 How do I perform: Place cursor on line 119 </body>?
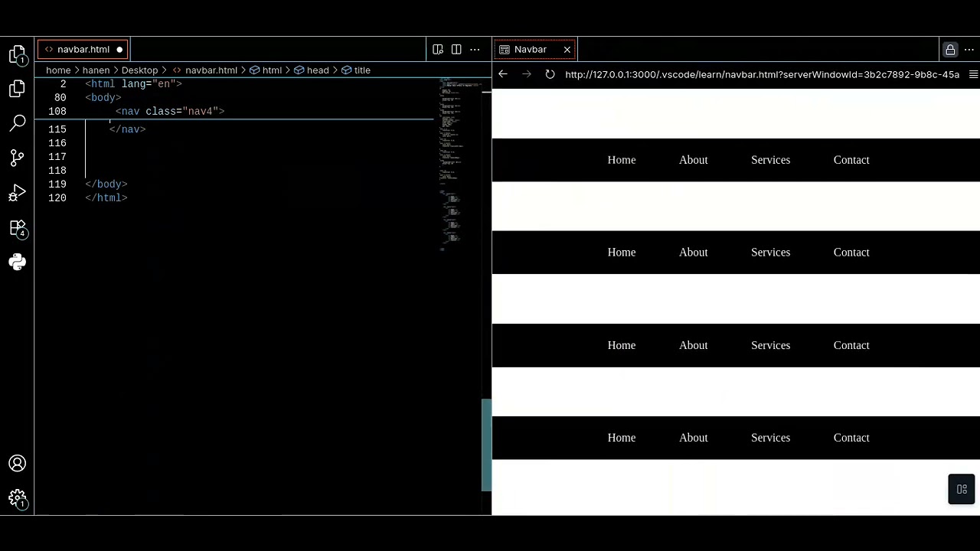tap(106, 184)
